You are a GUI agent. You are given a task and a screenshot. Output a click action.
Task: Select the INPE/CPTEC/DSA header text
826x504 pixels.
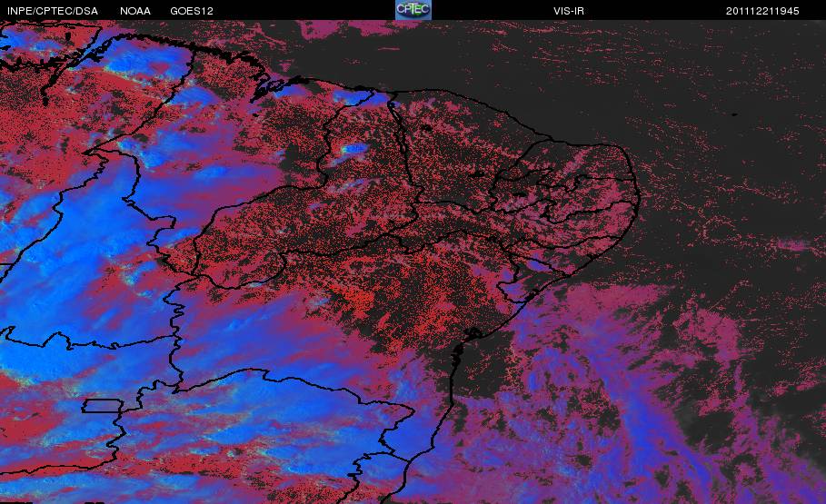pos(53,11)
